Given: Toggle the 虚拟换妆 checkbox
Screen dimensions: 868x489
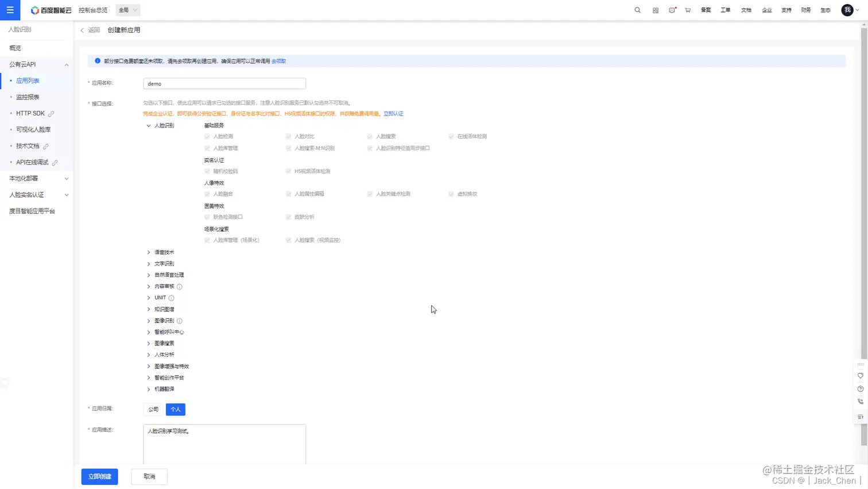Looking at the screenshot, I should 451,194.
